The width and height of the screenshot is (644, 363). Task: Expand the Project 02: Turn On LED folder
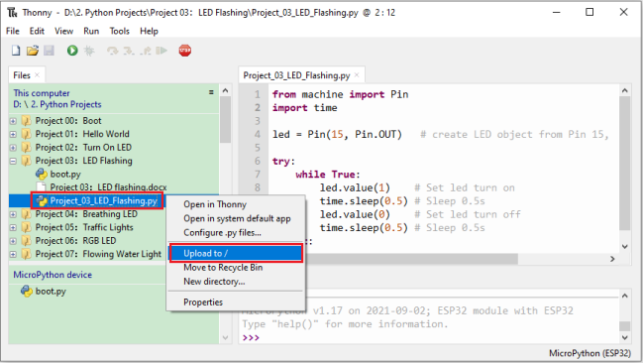tap(13, 148)
